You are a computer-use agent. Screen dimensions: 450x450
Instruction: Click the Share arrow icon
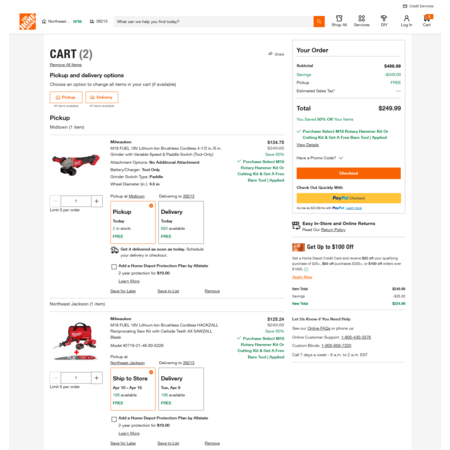[270, 54]
